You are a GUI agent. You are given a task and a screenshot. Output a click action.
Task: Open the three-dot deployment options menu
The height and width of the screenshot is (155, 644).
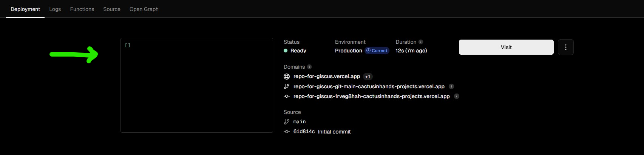pyautogui.click(x=565, y=47)
